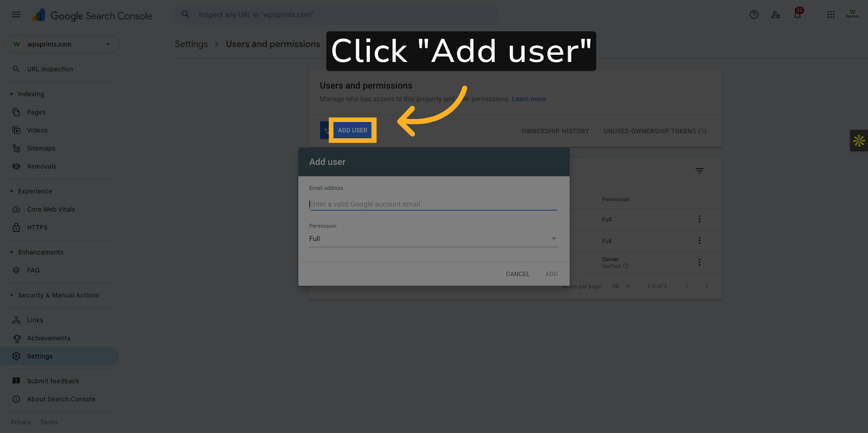Click the help question mark icon
The image size is (868, 433).
point(754,15)
